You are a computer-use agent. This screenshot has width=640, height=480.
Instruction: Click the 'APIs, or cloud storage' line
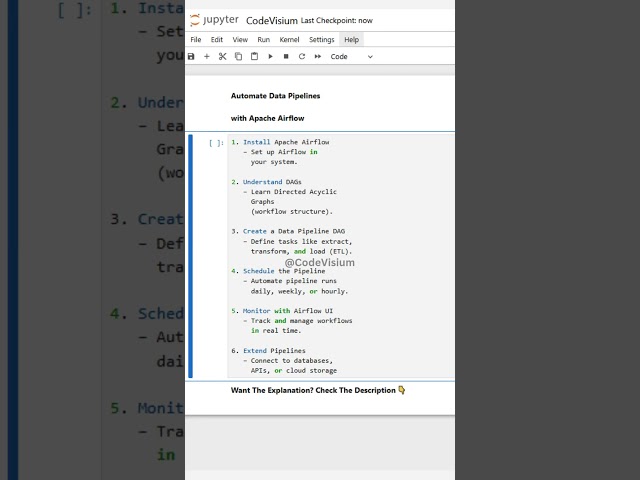click(x=294, y=371)
